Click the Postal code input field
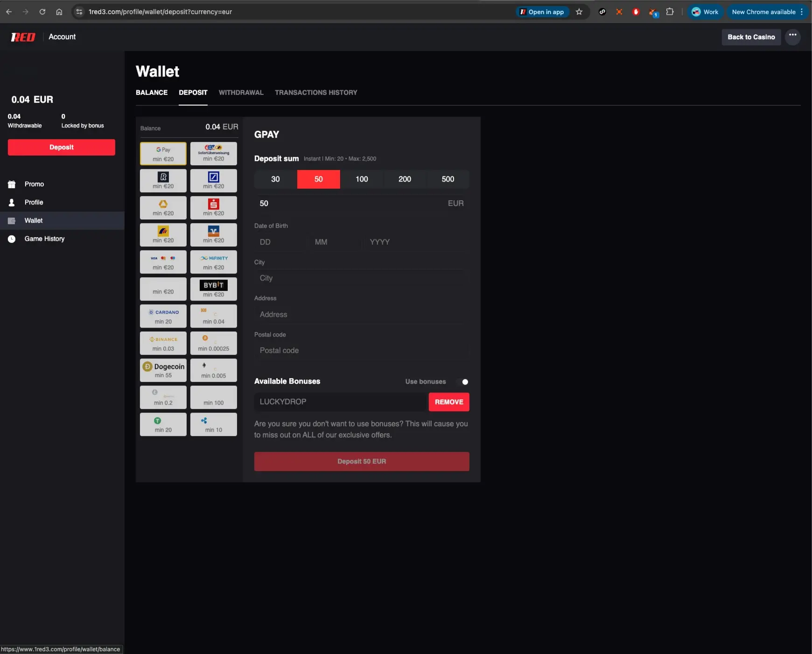 click(x=362, y=350)
